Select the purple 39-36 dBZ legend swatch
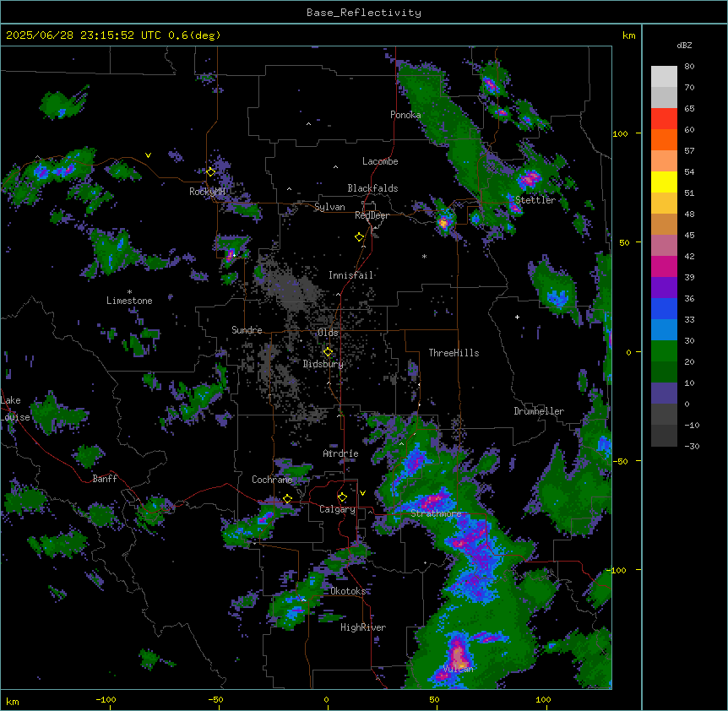 664,287
